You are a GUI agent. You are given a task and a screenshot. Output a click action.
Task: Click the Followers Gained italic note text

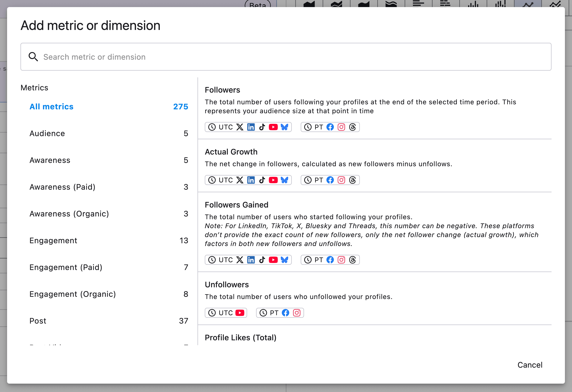372,235
